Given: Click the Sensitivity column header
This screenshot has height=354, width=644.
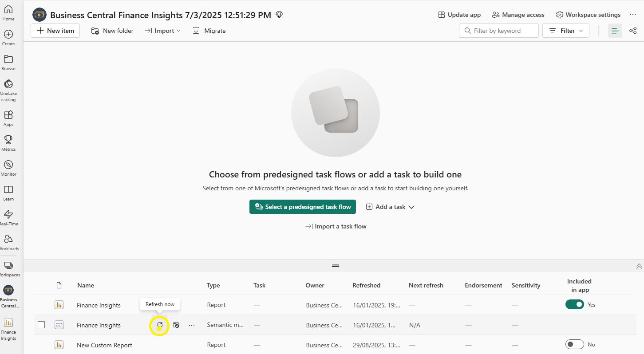Looking at the screenshot, I should 526,285.
